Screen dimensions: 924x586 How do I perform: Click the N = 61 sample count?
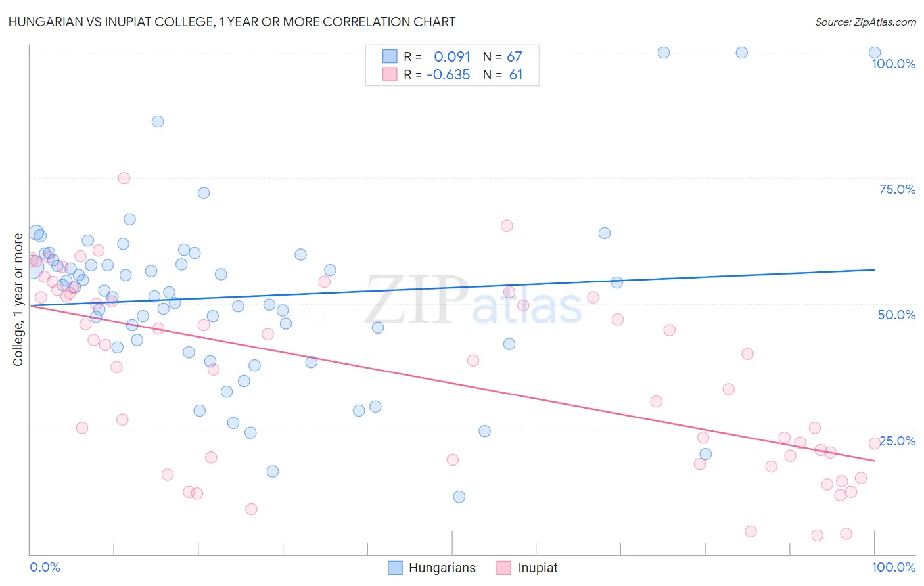point(503,74)
